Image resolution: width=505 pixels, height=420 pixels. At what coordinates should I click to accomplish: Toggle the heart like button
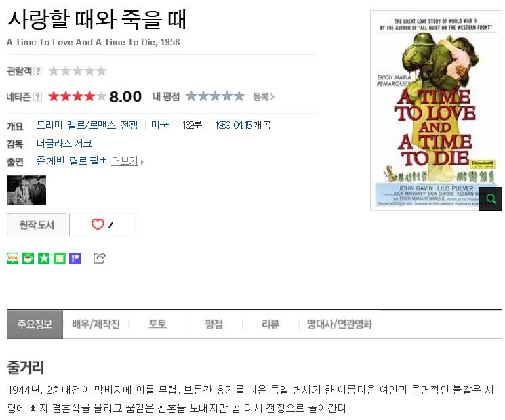click(102, 224)
